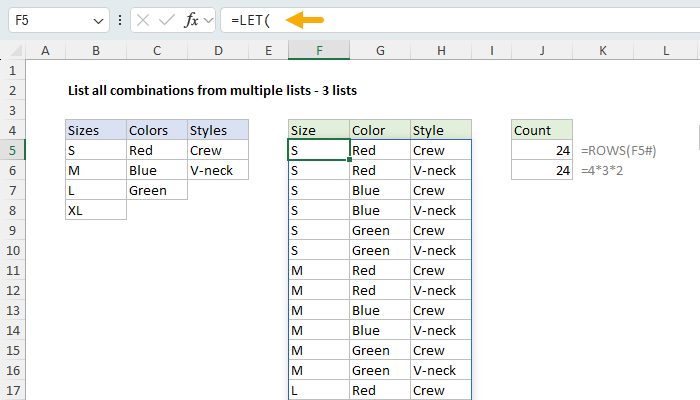Select column E header
This screenshot has width=700, height=400.
click(x=268, y=50)
